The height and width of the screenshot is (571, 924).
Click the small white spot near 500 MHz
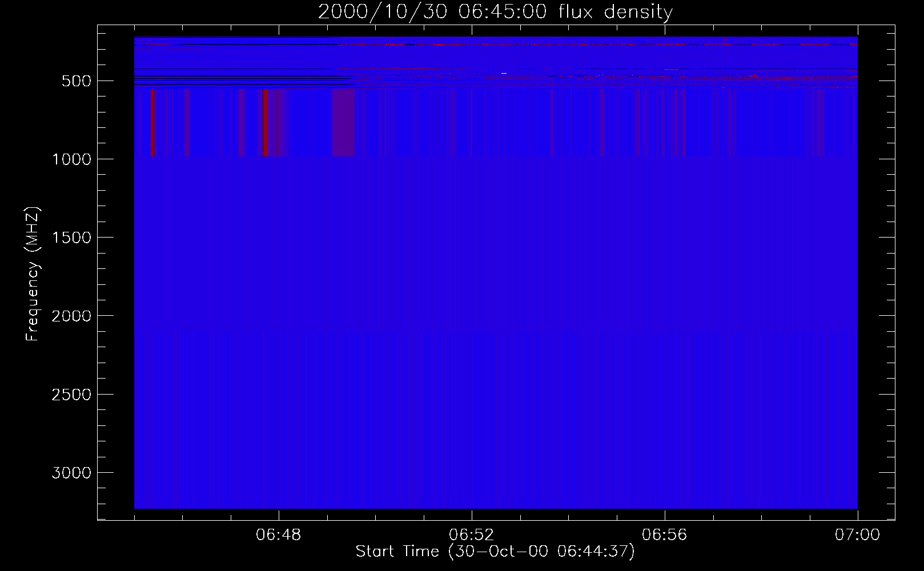click(504, 73)
